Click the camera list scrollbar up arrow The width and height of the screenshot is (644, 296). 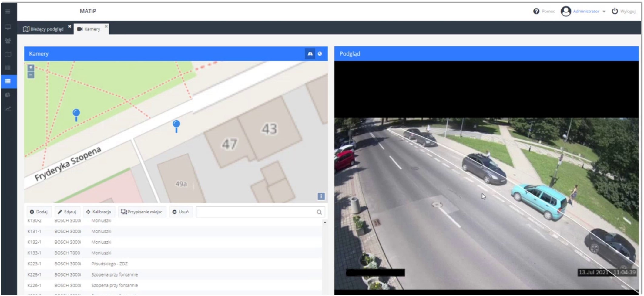tap(325, 223)
